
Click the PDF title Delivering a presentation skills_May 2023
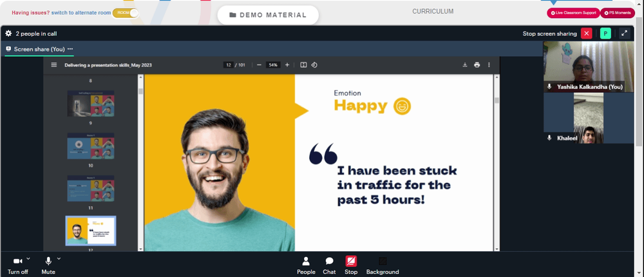click(108, 65)
